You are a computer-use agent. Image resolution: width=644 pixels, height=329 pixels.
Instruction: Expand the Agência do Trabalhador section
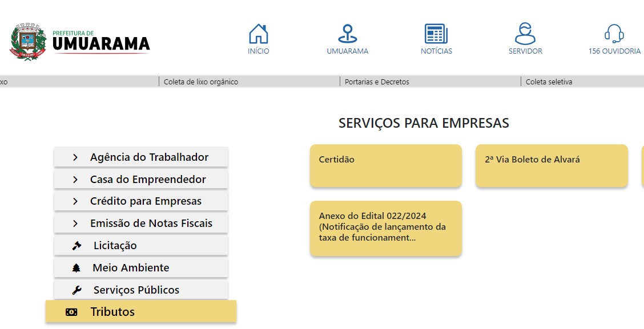pyautogui.click(x=140, y=156)
